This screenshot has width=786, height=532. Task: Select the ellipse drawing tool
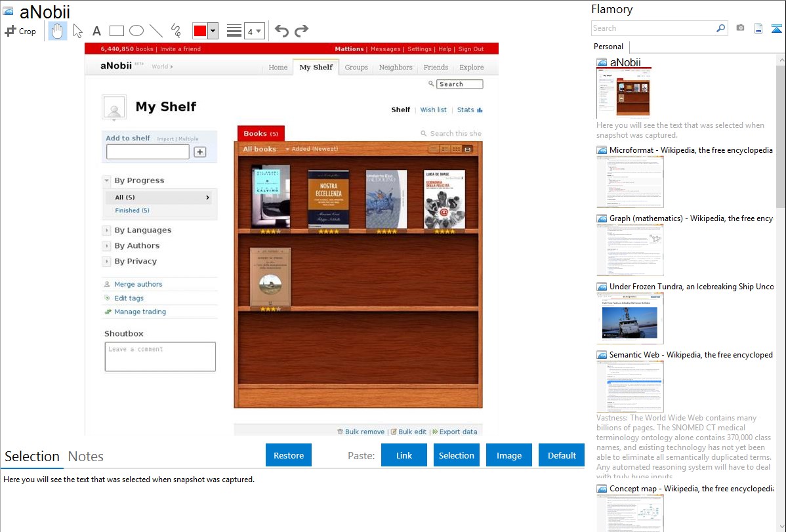pos(136,31)
